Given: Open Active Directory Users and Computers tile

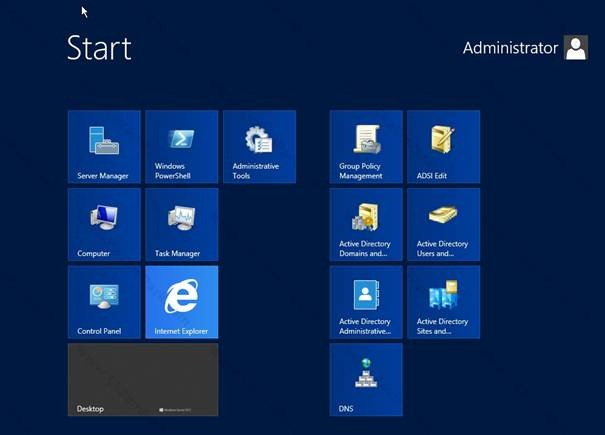Looking at the screenshot, I should (x=444, y=225).
